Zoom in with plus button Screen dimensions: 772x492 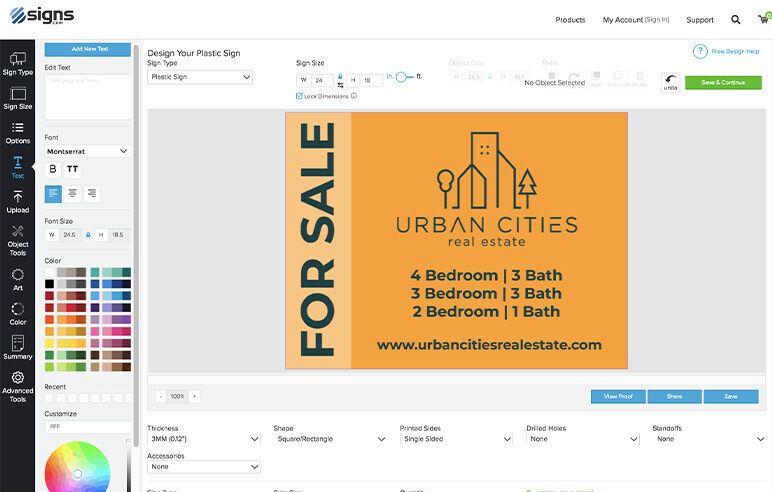pyautogui.click(x=194, y=396)
